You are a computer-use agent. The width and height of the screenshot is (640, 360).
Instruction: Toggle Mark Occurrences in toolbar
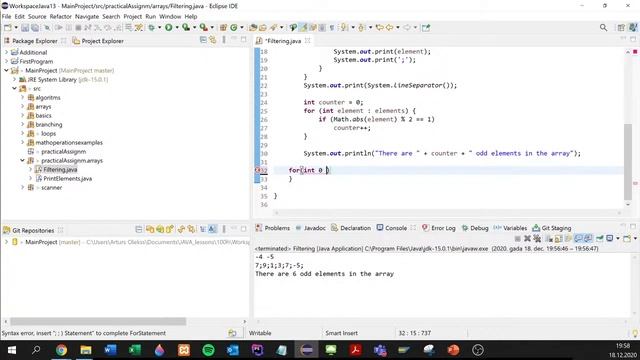(303, 28)
